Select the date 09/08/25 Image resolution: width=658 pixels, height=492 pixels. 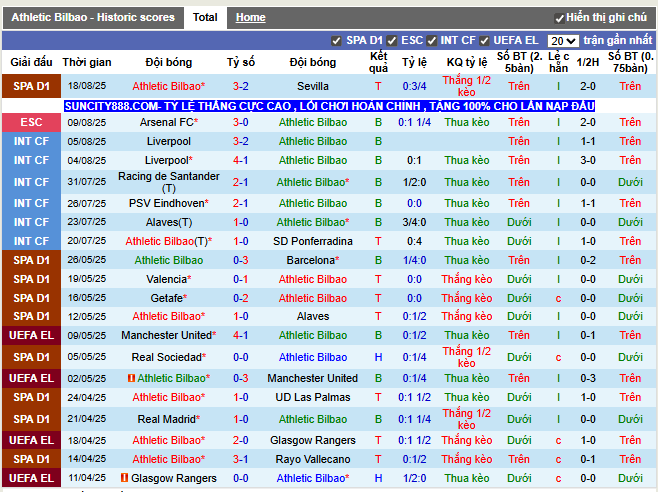point(87,122)
